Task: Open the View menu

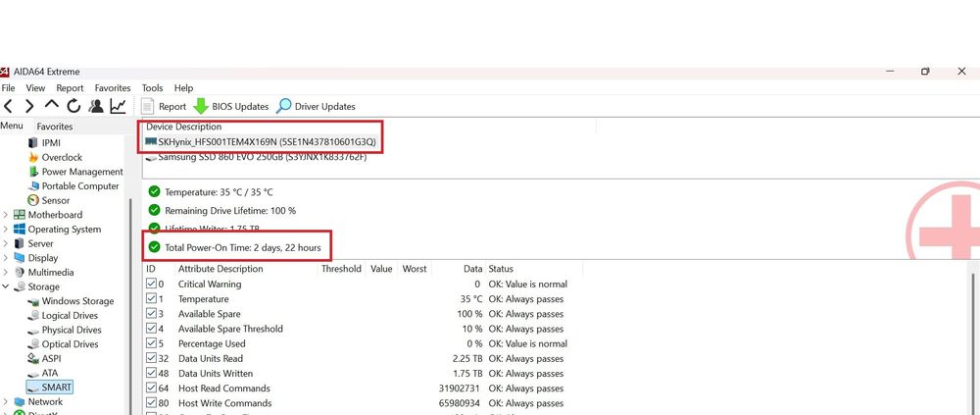Action: point(35,88)
